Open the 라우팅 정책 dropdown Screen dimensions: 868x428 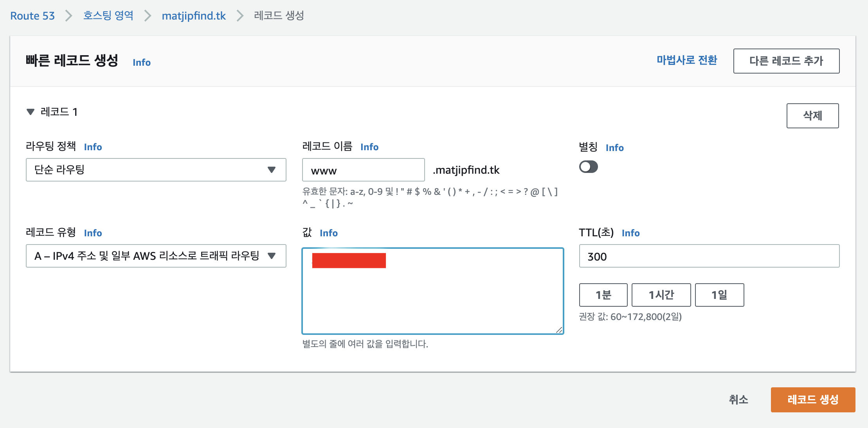coord(156,170)
